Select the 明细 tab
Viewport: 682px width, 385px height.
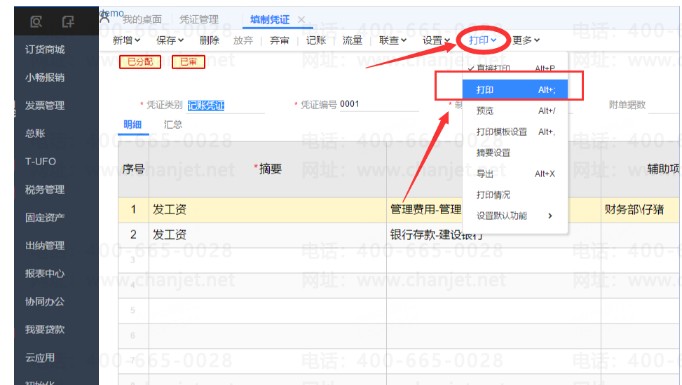click(x=133, y=125)
